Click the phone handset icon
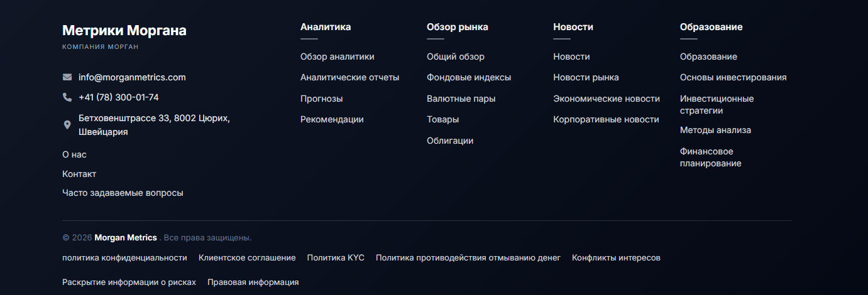The height and width of the screenshot is (295, 868). [x=67, y=97]
